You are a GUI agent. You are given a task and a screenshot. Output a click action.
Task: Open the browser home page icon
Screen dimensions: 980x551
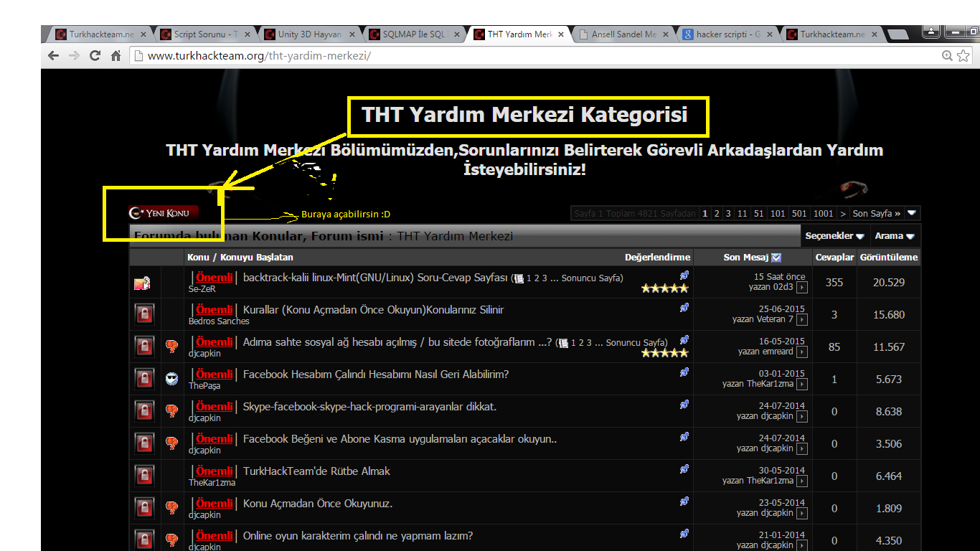pos(116,56)
